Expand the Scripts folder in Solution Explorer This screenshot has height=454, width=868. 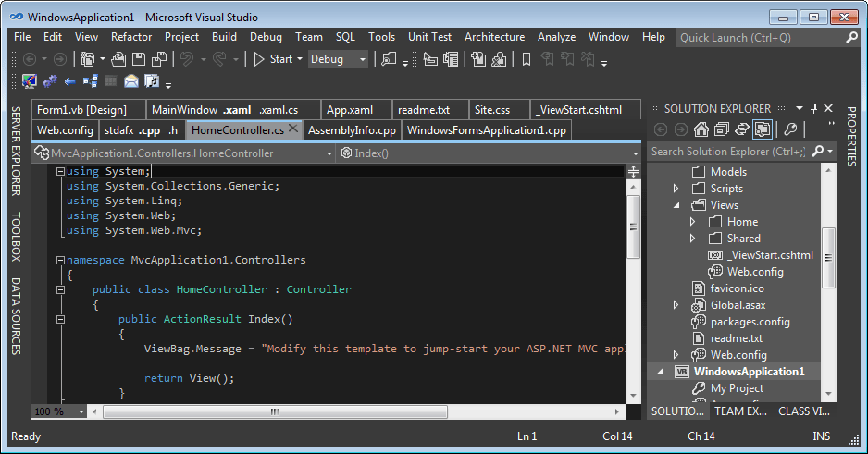pyautogui.click(x=676, y=189)
